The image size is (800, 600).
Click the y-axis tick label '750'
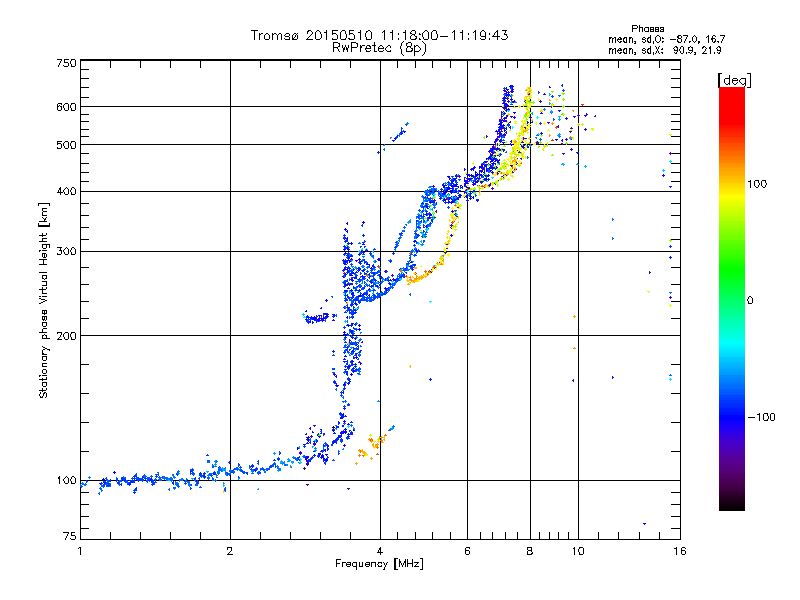point(66,63)
